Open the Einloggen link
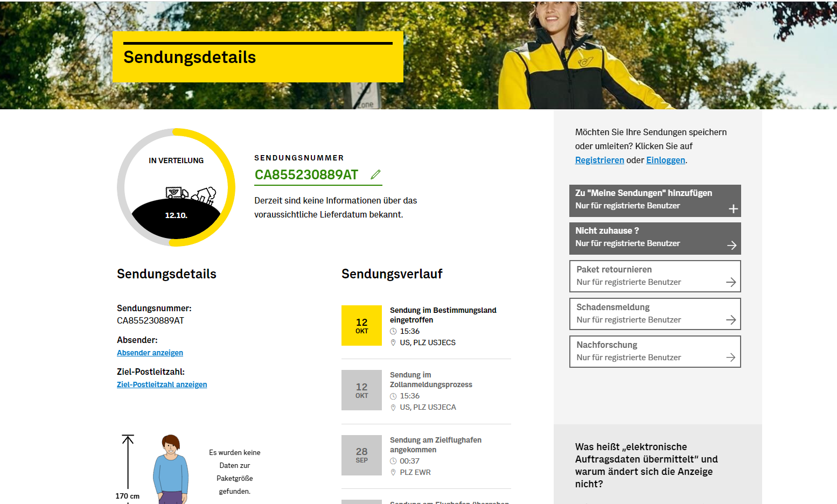This screenshot has height=504, width=837. coord(665,160)
